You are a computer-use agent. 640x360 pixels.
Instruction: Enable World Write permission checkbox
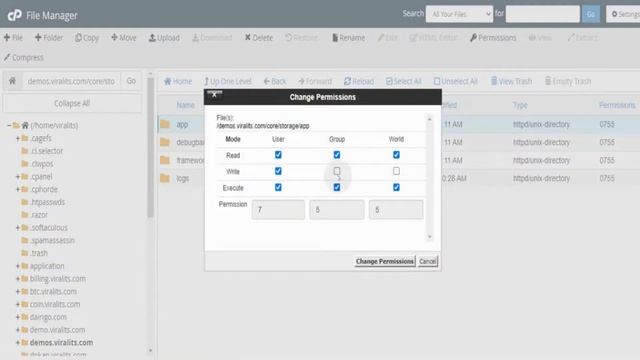[396, 171]
